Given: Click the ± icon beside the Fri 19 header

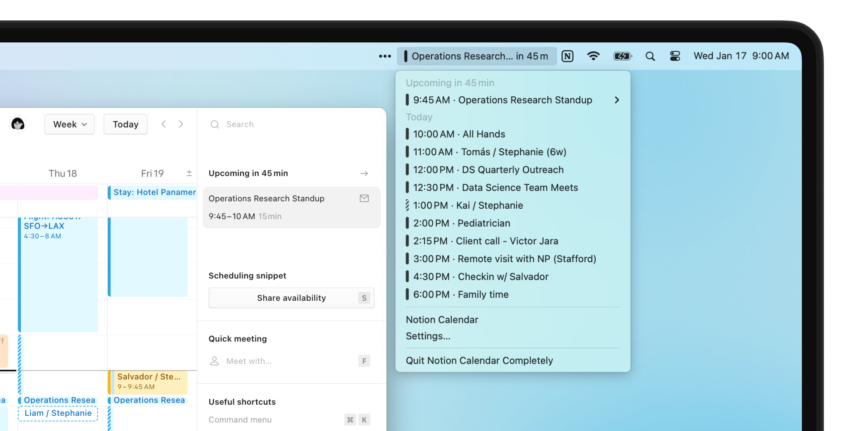Looking at the screenshot, I should [x=189, y=172].
